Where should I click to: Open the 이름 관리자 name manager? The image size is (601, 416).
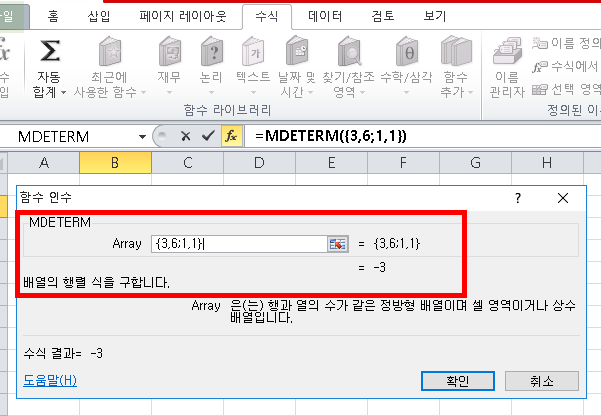coord(507,67)
